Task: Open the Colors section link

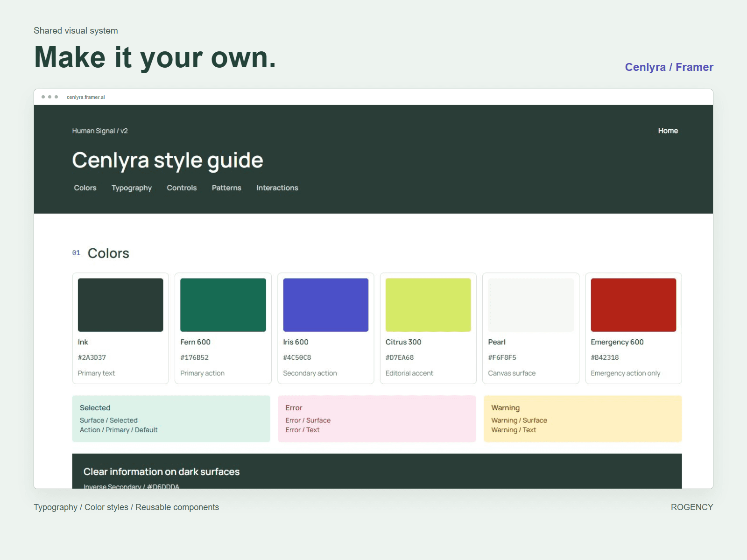Action: point(85,188)
